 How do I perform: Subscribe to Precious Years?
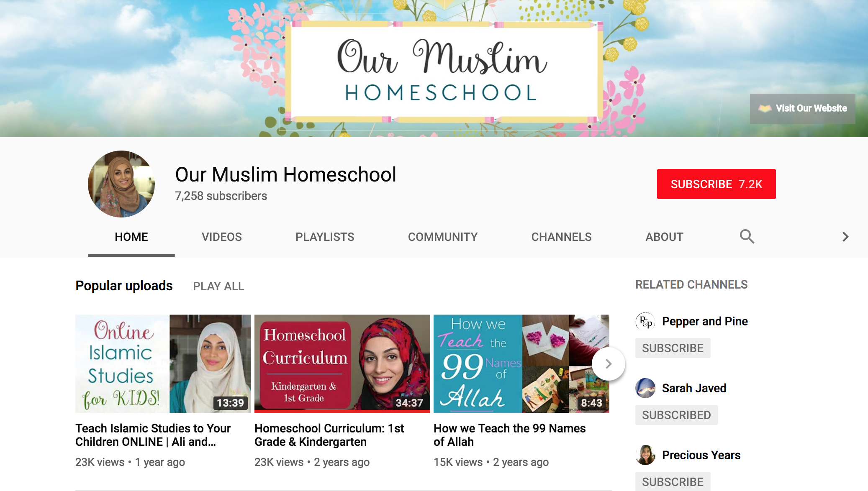tap(673, 481)
